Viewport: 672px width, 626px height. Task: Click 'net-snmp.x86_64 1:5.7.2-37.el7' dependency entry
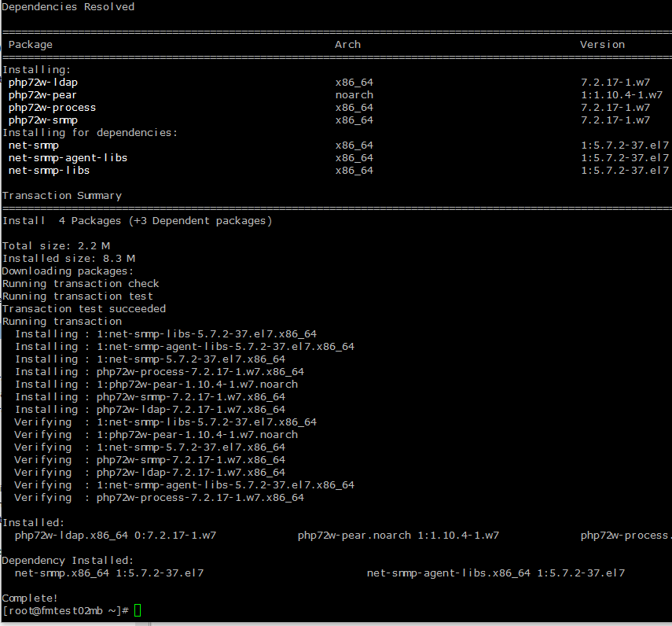tap(109, 573)
